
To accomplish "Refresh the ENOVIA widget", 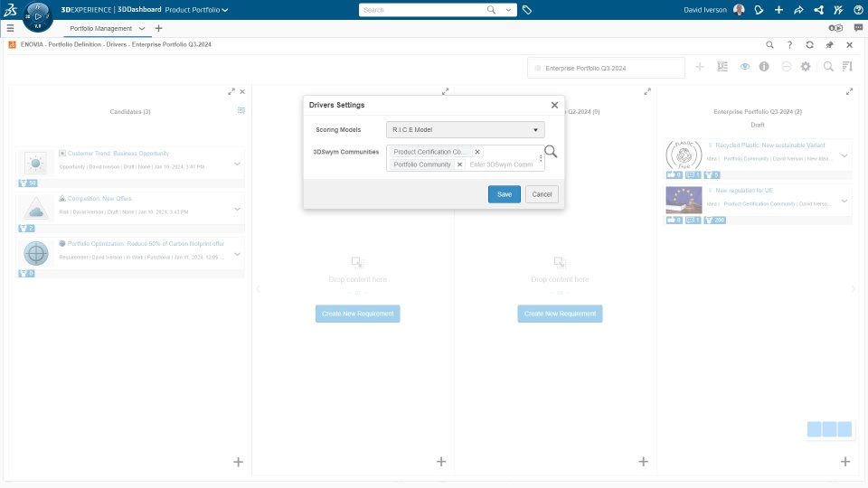I will pos(809,45).
